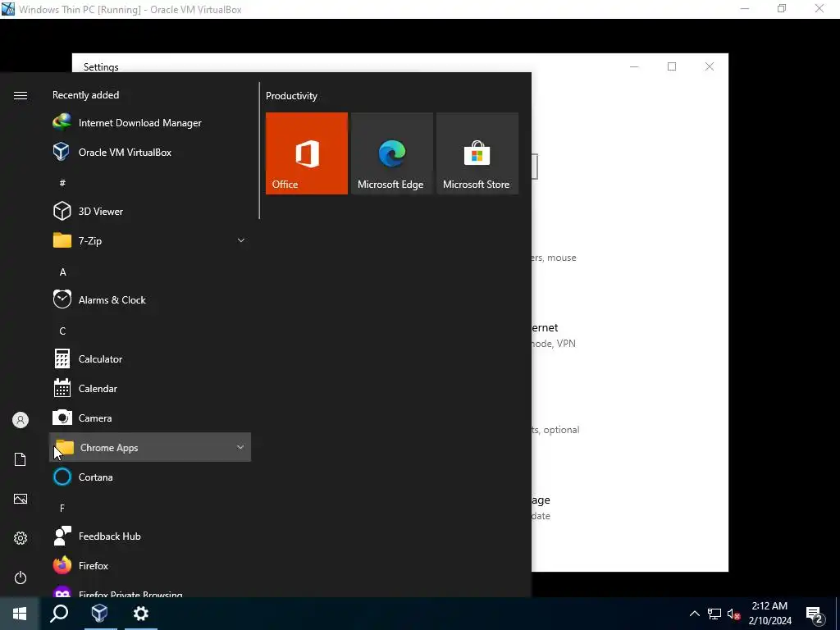Viewport: 840px width, 630px height.
Task: Open Firefox Private Browsing
Action: point(150,590)
